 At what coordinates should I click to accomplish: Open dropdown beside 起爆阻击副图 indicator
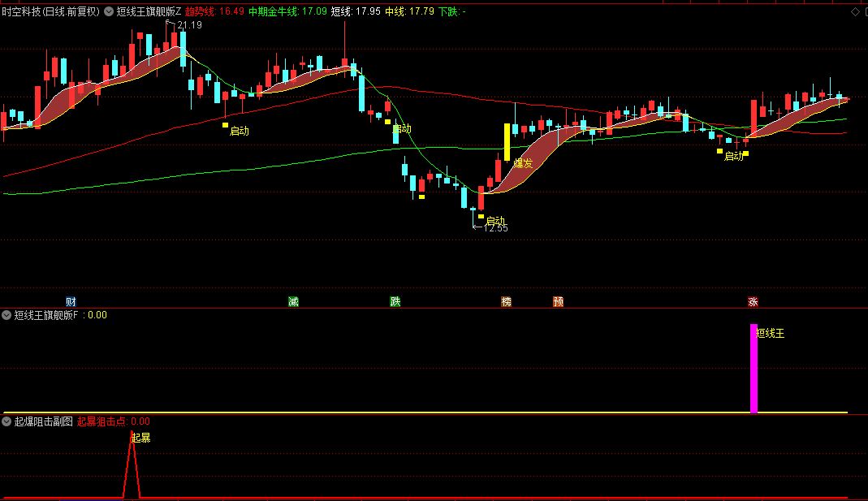(6, 421)
